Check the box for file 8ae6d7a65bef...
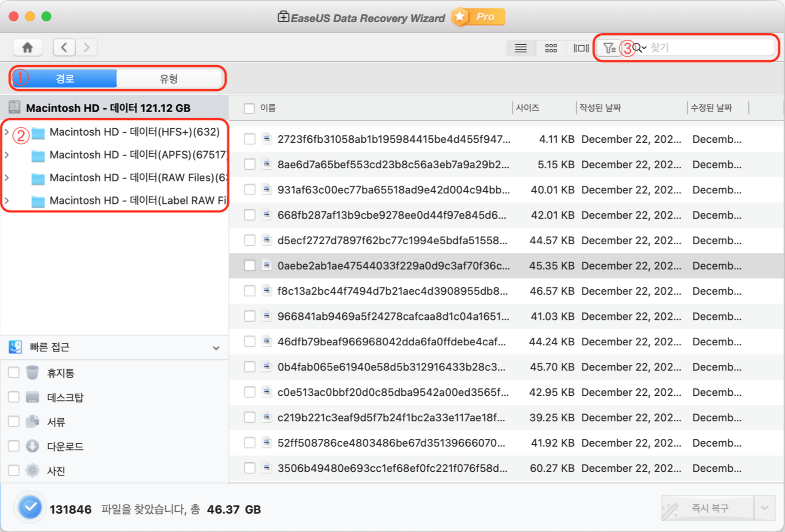The height and width of the screenshot is (532, 785). 250,165
